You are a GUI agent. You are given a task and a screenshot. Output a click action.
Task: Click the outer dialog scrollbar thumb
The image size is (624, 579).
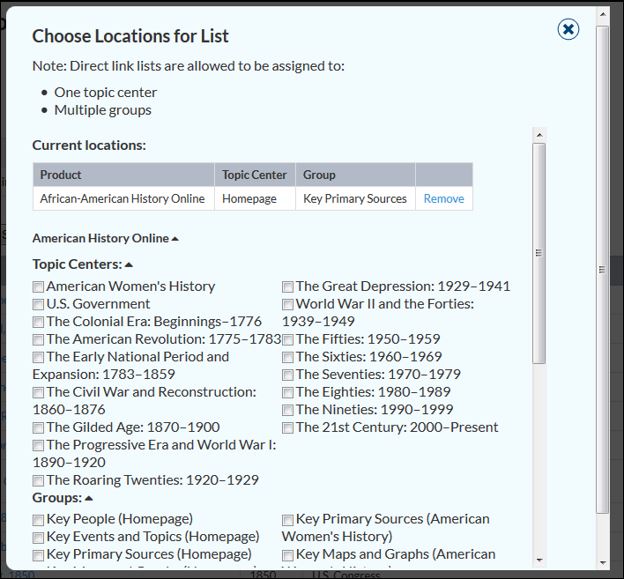[x=603, y=270]
